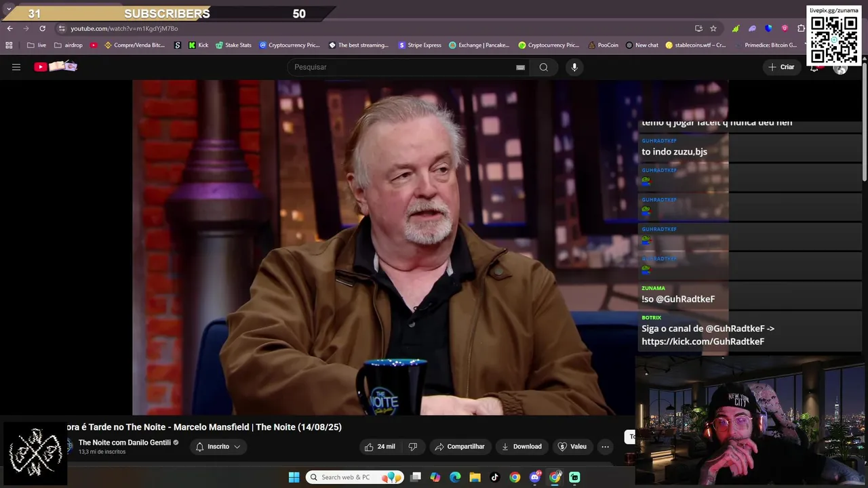Go back with the browser back arrow
The height and width of the screenshot is (488, 868).
point(9,28)
